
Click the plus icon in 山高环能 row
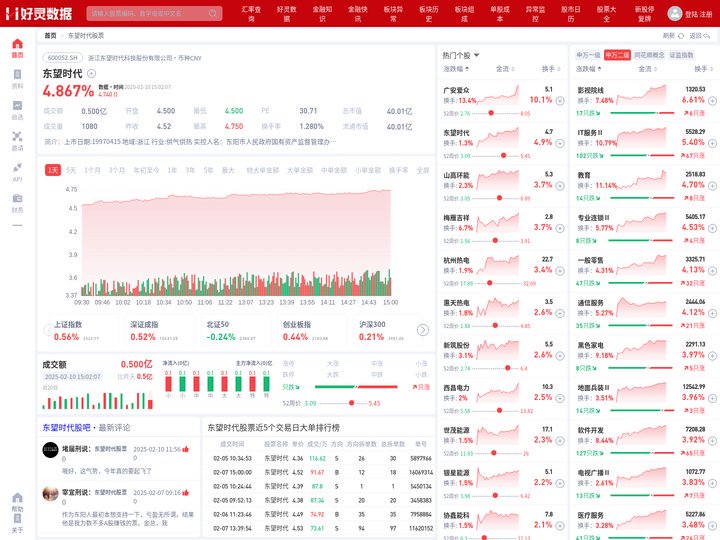[x=560, y=186]
